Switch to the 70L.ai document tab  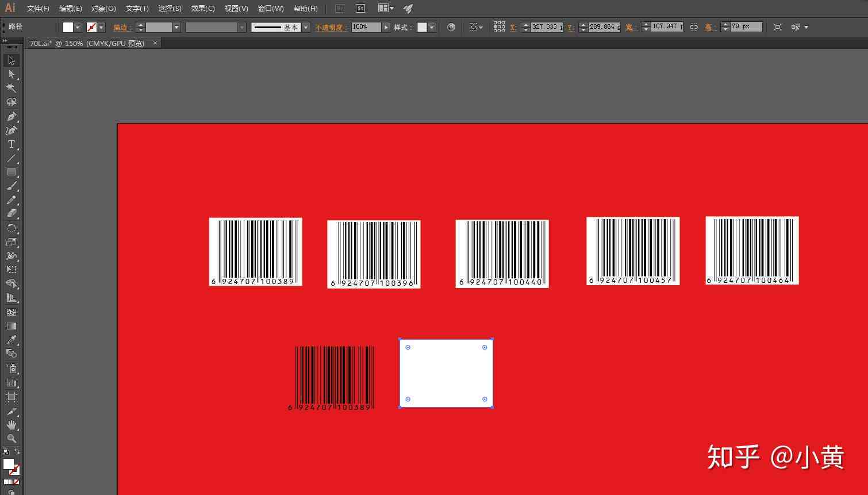[87, 44]
